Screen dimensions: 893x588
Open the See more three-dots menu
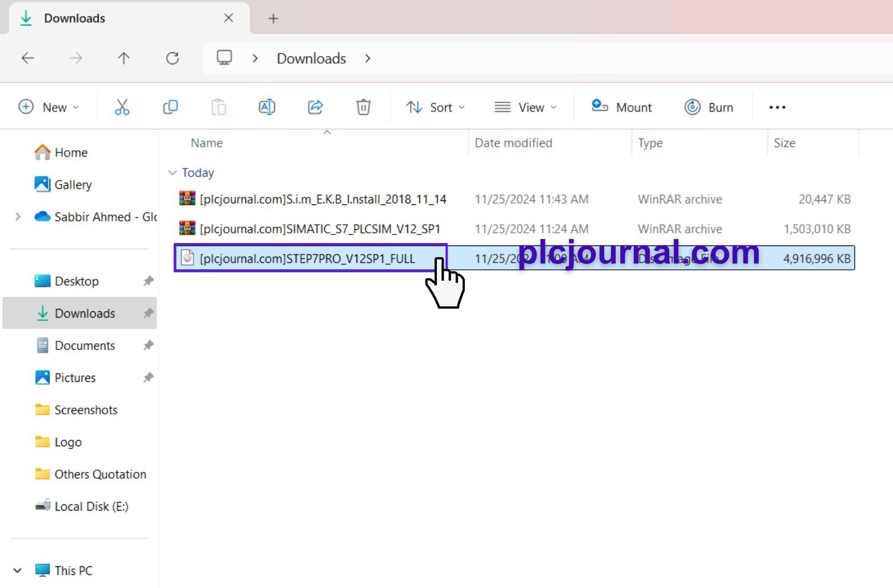(777, 107)
